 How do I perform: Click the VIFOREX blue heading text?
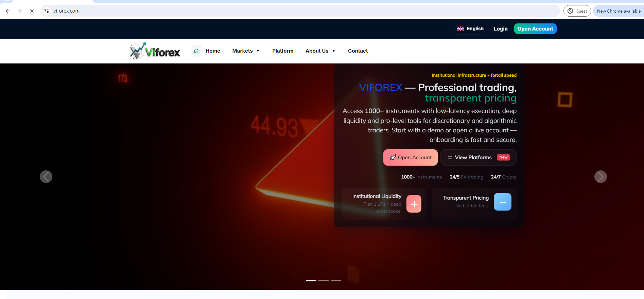(381, 88)
